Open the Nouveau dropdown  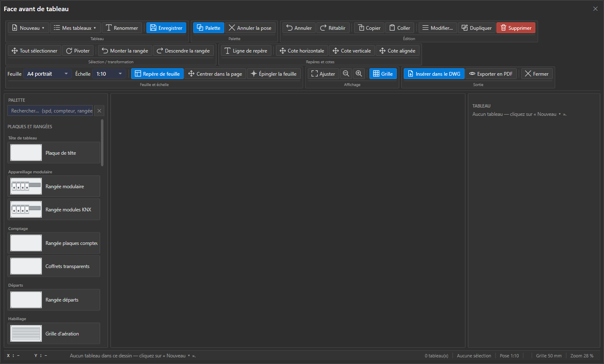(29, 28)
